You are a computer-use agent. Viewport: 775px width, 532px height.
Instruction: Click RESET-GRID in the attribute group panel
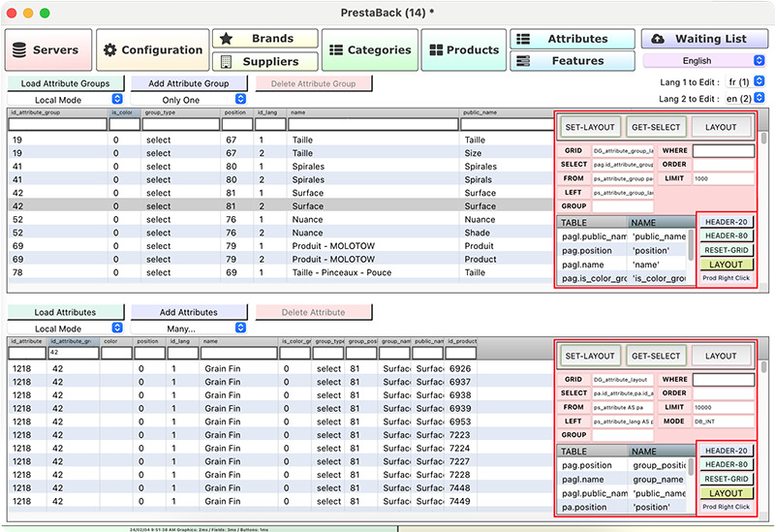pos(726,250)
